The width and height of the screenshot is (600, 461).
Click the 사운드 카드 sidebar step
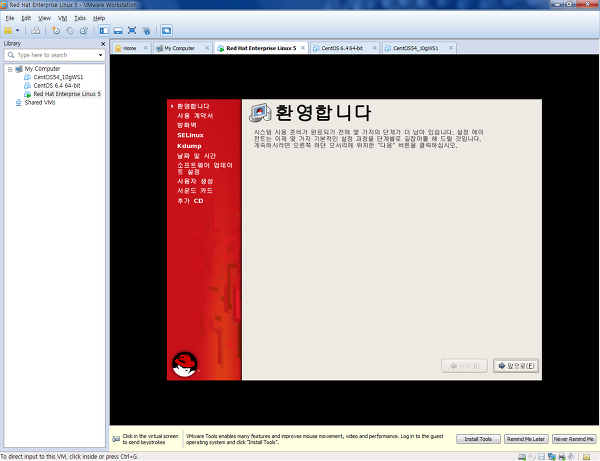(x=195, y=191)
